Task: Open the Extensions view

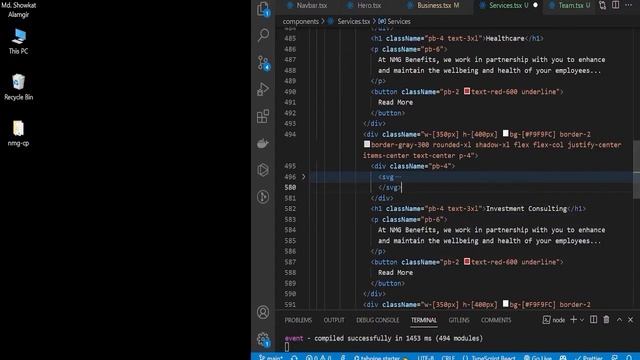Action: point(263,116)
